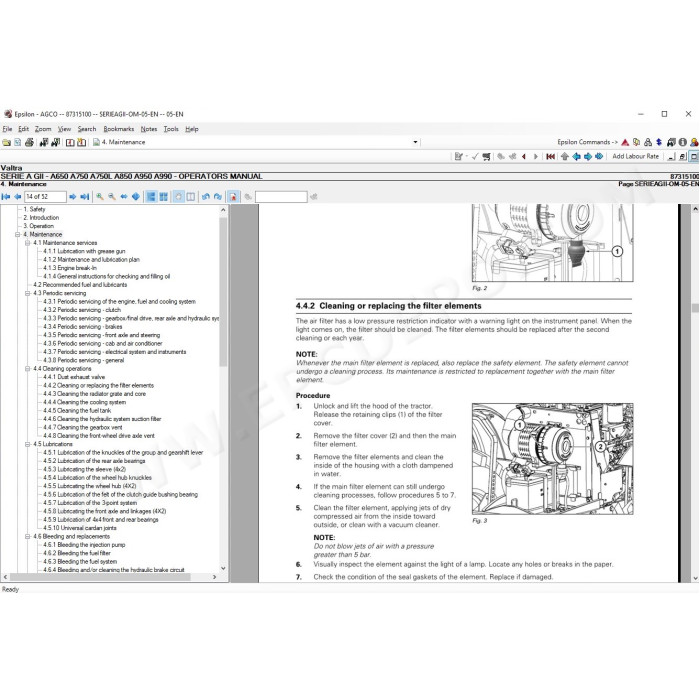Open the Tools menu

tap(171, 129)
